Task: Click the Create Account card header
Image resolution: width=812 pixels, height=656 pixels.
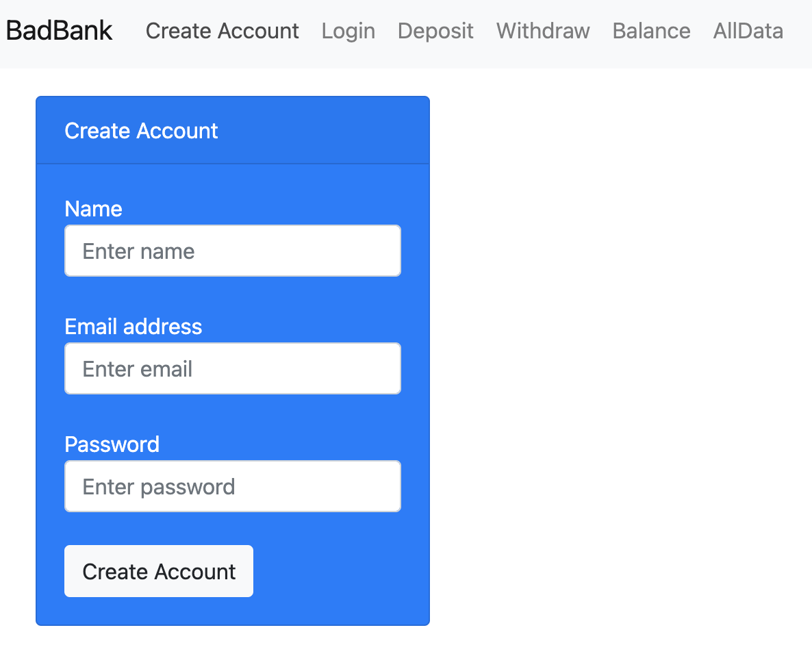Action: tap(141, 130)
